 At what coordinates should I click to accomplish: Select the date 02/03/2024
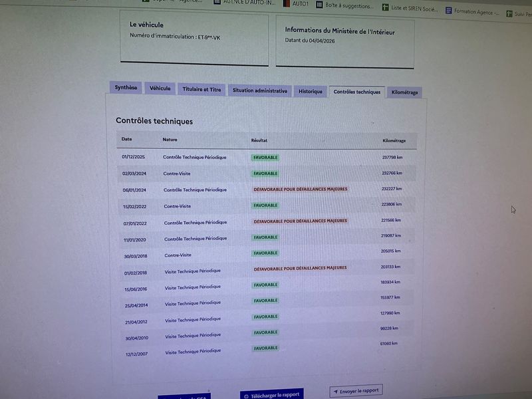pos(134,174)
